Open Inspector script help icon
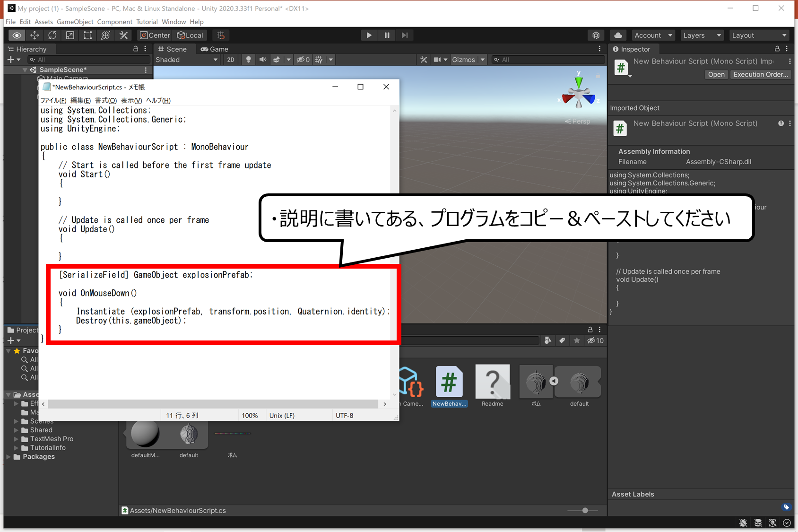Screen dimensions: 798x532 point(781,123)
